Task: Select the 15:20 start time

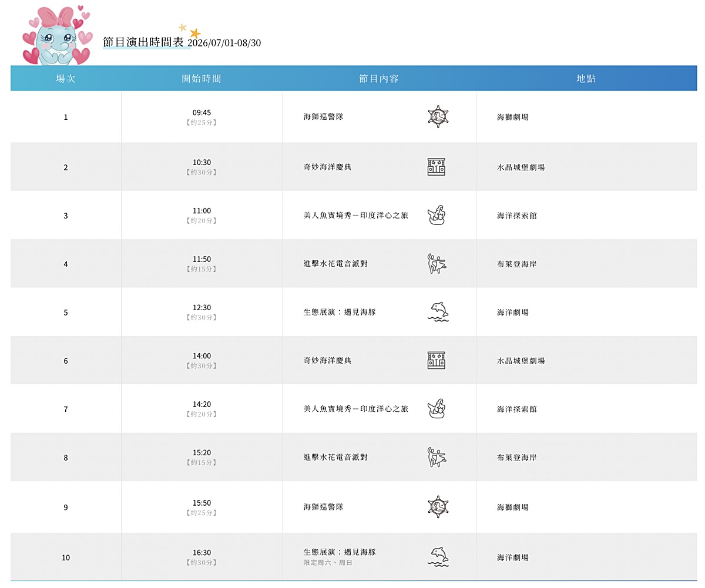Action: 202,452
